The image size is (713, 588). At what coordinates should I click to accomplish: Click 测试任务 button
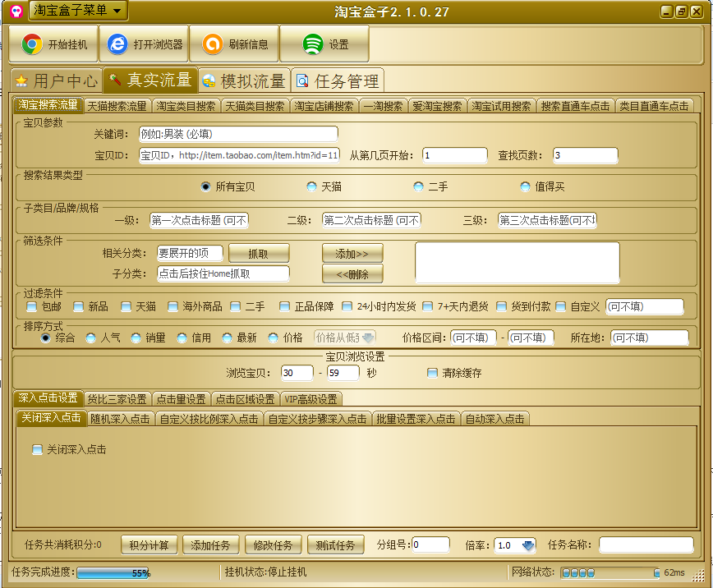(x=335, y=544)
